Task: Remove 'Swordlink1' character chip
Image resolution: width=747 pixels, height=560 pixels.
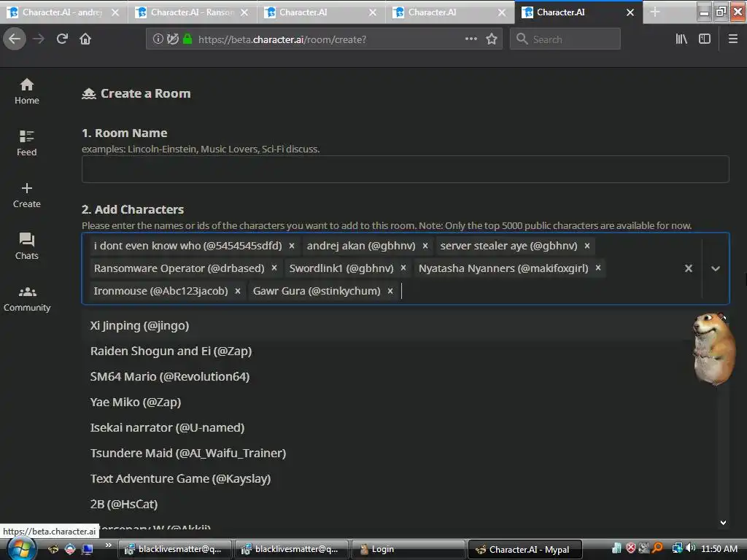Action: (403, 268)
